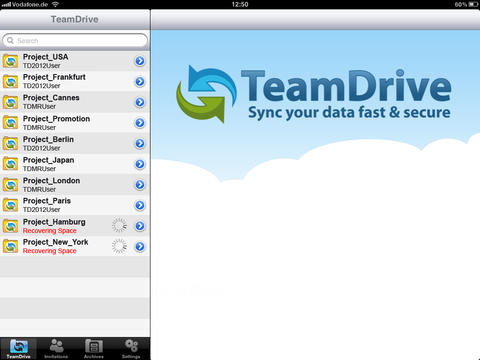This screenshot has height=360, width=480.
Task: Open the Settings tab with gears
Action: tap(131, 349)
